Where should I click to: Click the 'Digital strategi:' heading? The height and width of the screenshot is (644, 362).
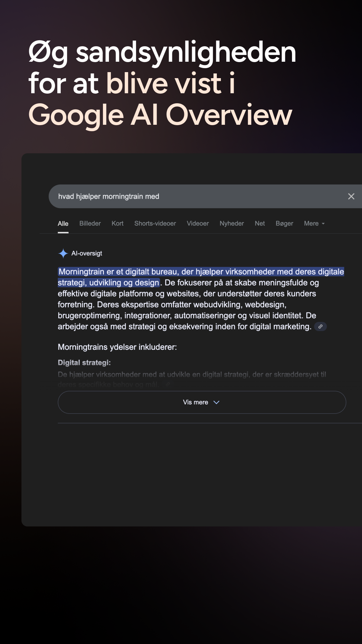pos(84,363)
